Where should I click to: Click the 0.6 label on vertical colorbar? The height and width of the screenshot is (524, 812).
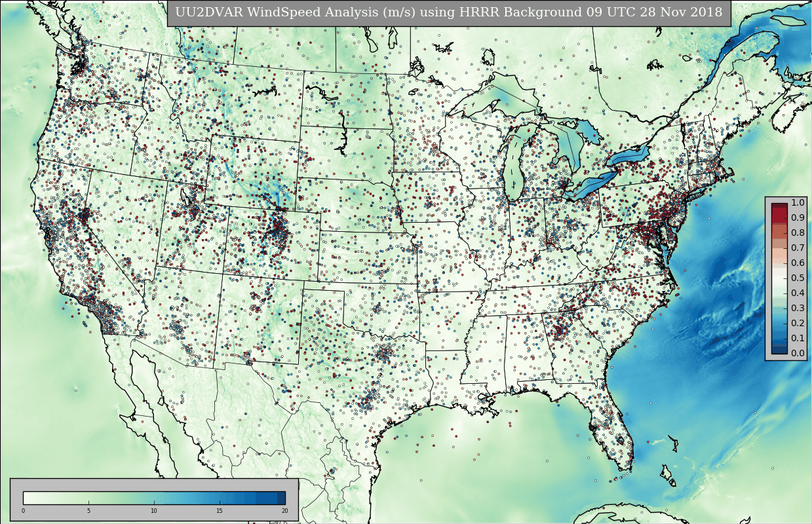point(798,263)
